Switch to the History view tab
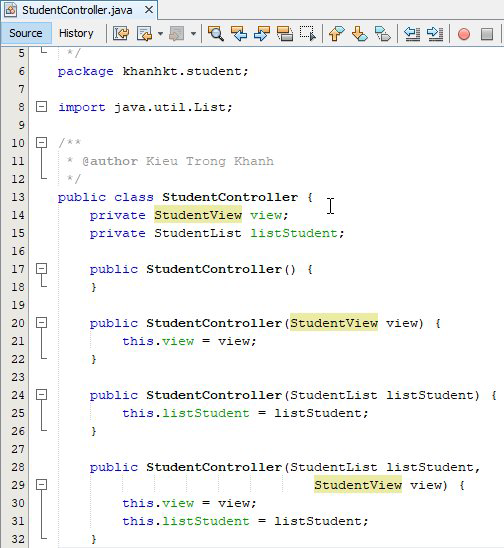Screen dimensions: 504x548 point(76,33)
